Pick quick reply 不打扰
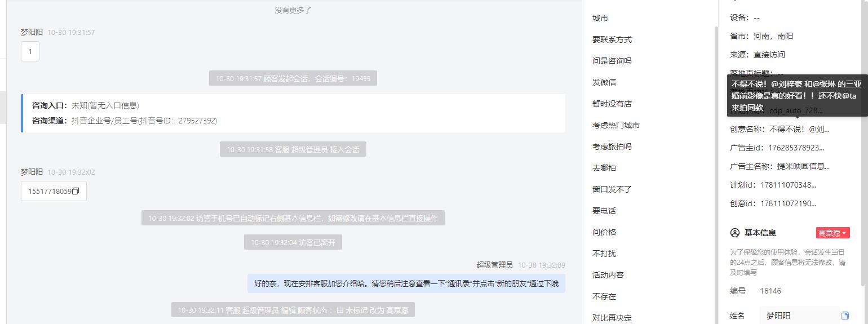Image resolution: width=868 pixels, height=324 pixels. click(x=604, y=254)
